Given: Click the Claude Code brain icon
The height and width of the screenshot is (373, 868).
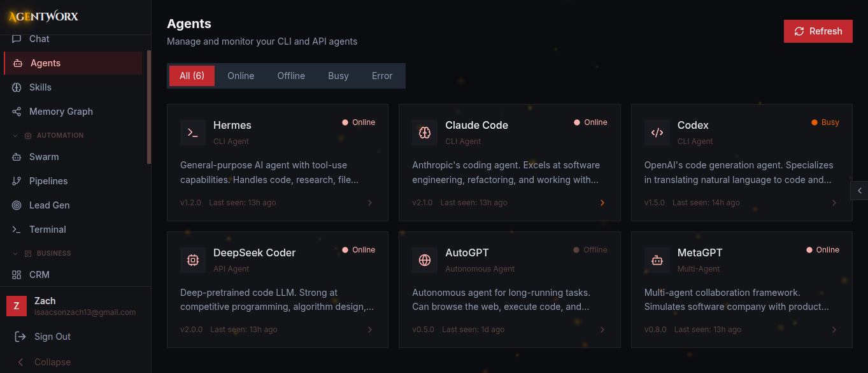Looking at the screenshot, I should click(425, 133).
